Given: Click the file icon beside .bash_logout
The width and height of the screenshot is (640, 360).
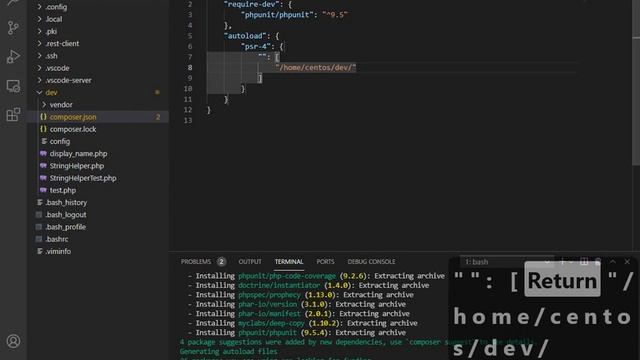Looking at the screenshot, I should 39,215.
